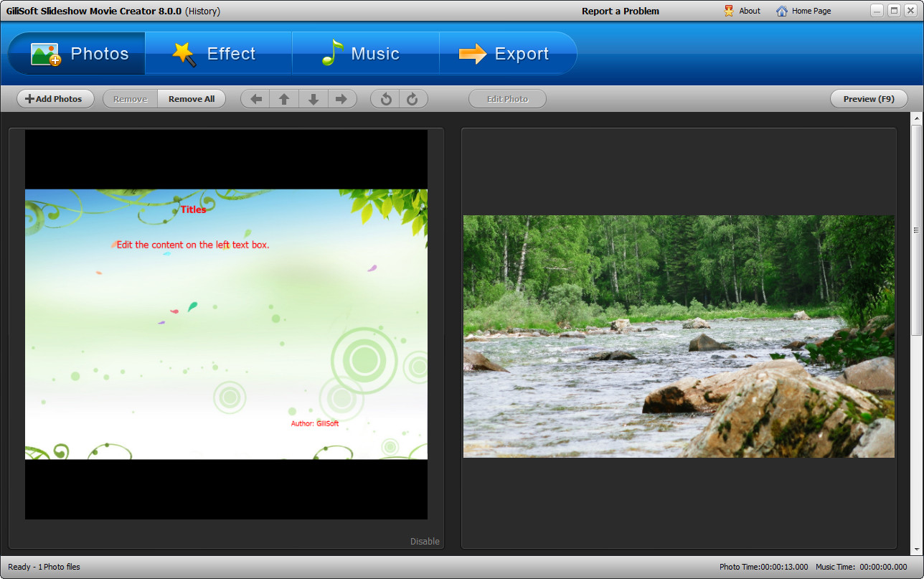
Task: Click the vertical scrollbar thumb
Action: pos(916,230)
